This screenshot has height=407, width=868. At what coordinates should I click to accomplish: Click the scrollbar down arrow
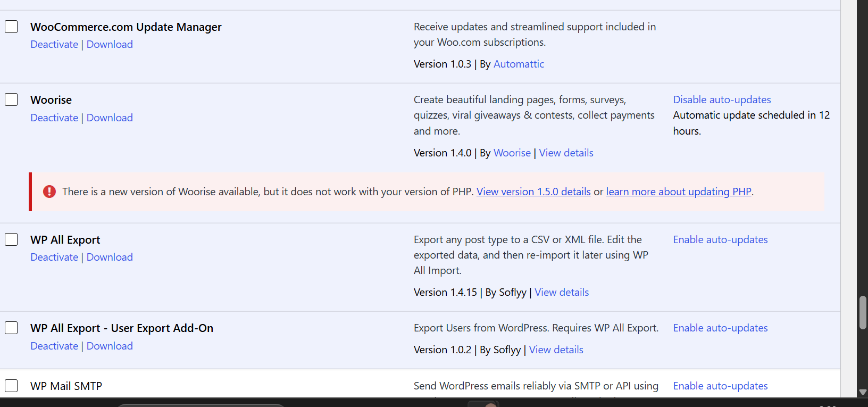[863, 392]
